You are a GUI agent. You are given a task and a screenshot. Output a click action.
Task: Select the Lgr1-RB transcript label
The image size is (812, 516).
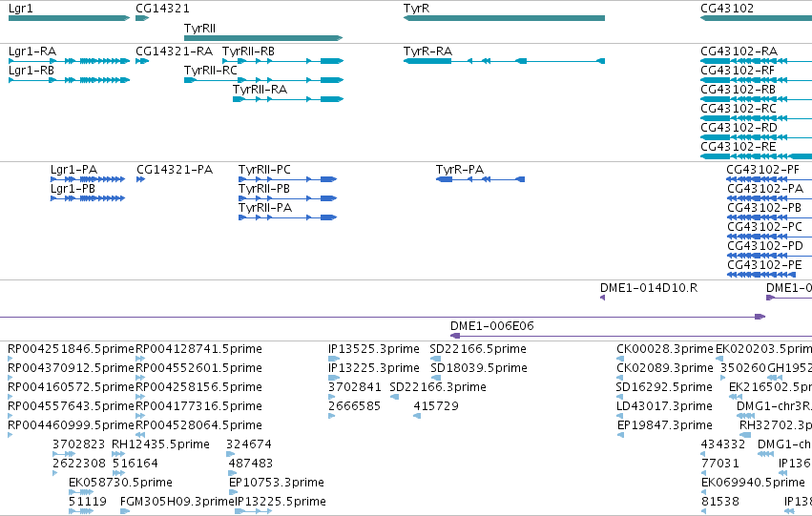click(x=31, y=71)
